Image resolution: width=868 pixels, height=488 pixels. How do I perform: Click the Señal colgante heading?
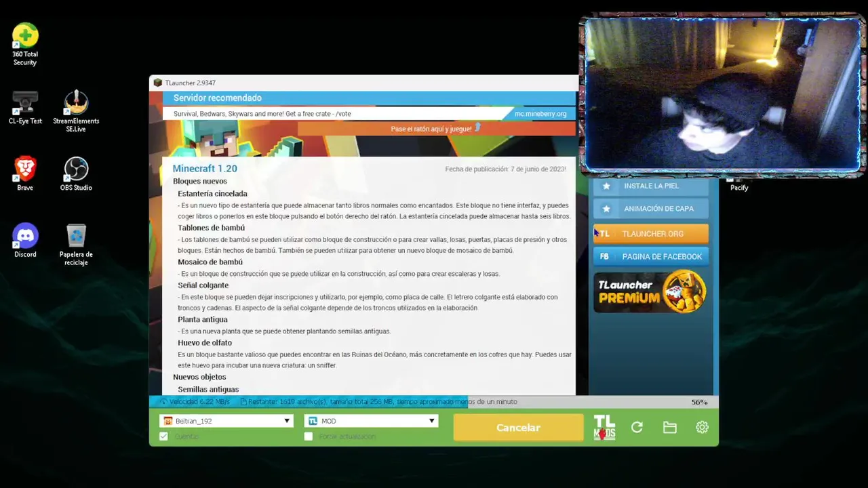pyautogui.click(x=203, y=285)
